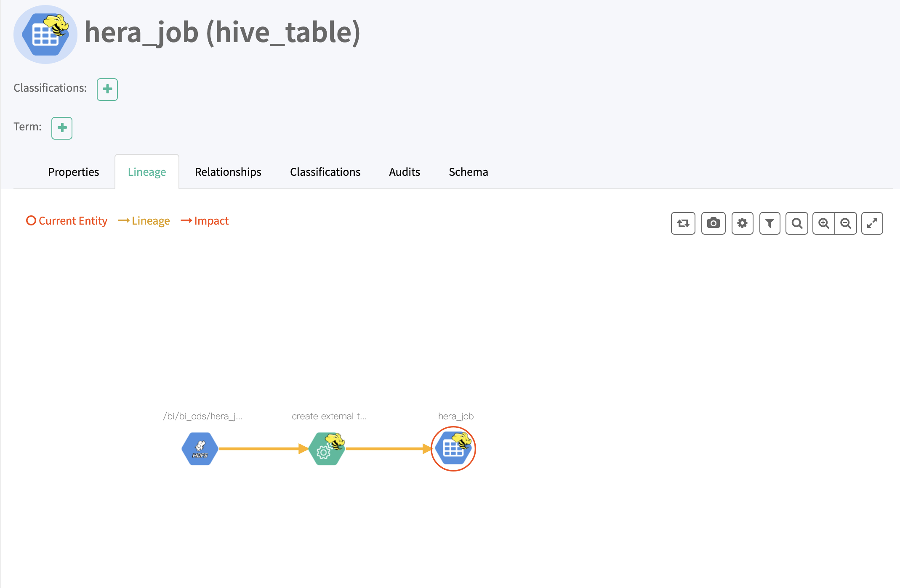This screenshot has height=588, width=900.
Task: Zoom in the lineage graph
Action: [824, 223]
